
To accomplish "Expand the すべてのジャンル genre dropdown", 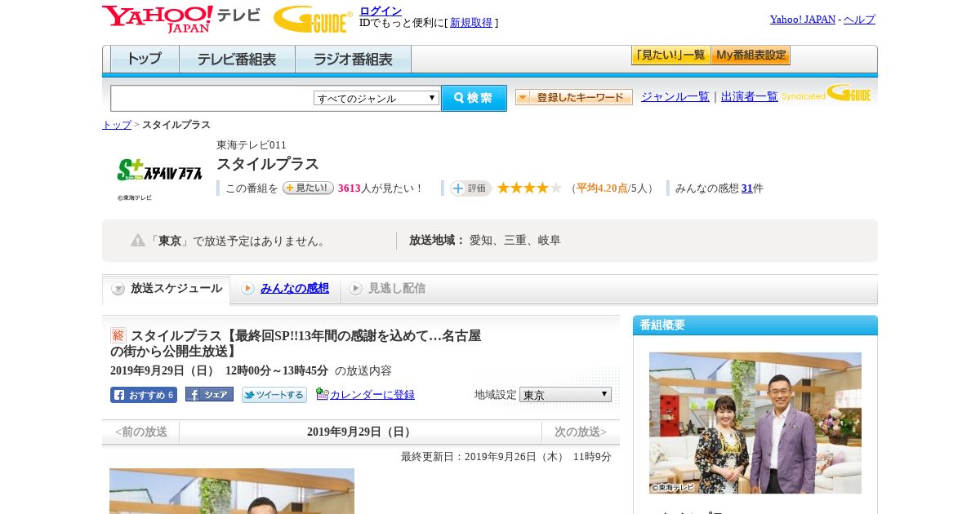I will pos(376,98).
